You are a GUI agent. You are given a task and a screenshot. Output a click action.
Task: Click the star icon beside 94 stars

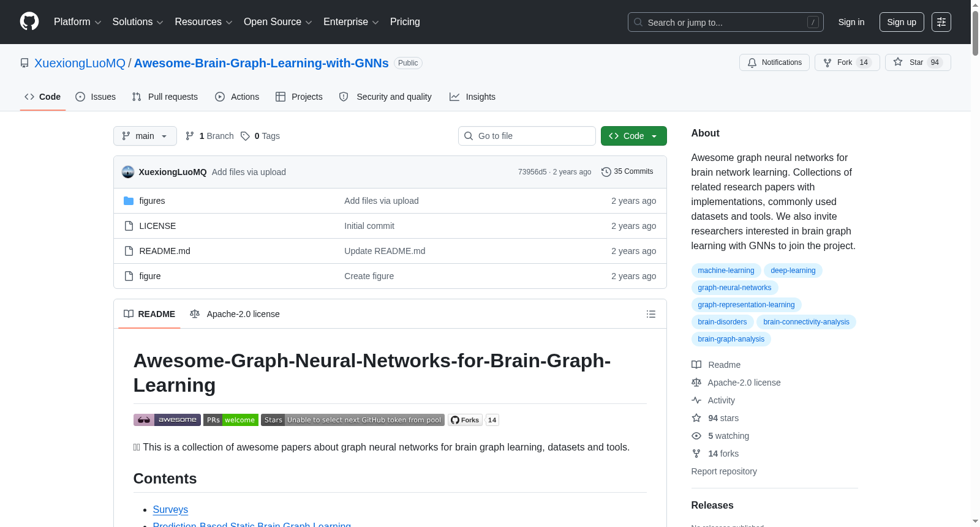(696, 418)
